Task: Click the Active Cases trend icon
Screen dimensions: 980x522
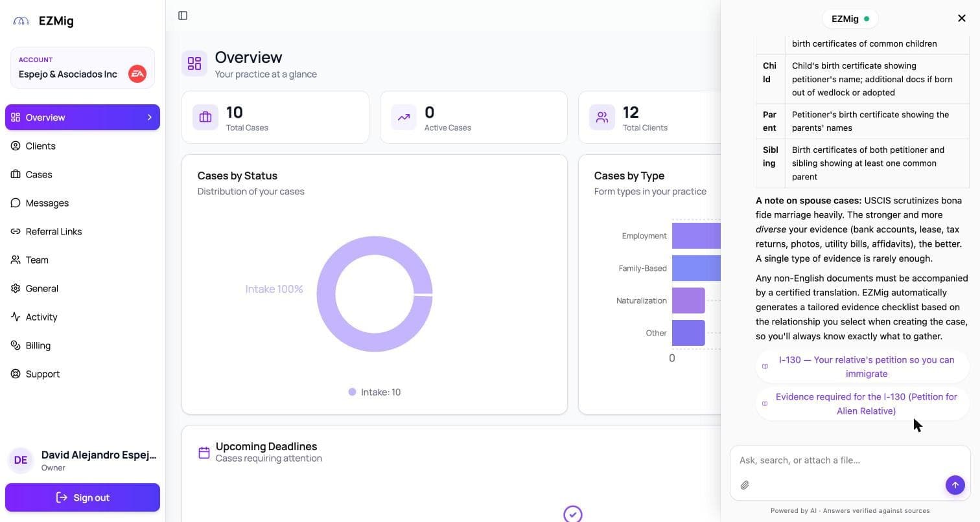Action: click(x=404, y=117)
